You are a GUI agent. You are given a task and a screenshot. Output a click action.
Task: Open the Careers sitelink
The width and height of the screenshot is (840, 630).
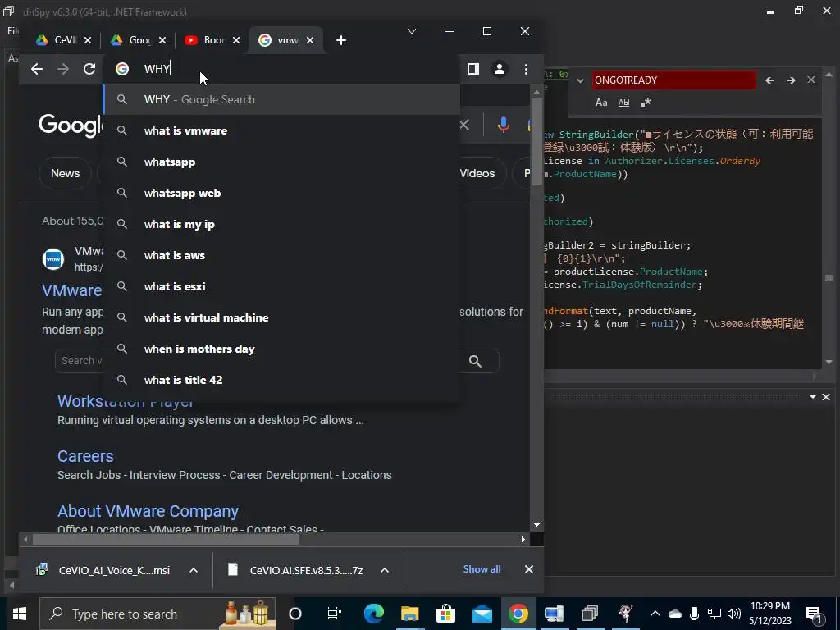(85, 456)
